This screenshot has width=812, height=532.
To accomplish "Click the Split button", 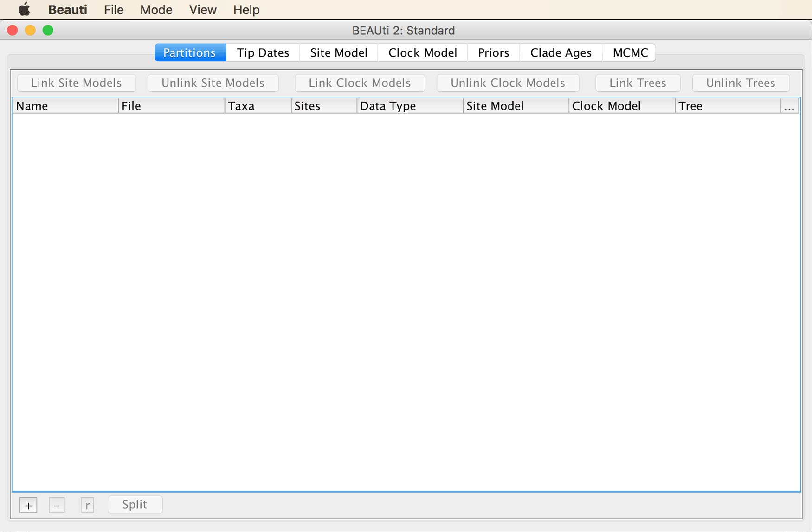I will (x=135, y=505).
